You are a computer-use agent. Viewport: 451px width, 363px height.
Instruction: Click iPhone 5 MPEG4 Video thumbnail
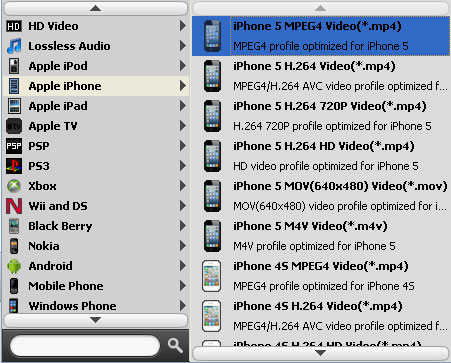coord(212,36)
